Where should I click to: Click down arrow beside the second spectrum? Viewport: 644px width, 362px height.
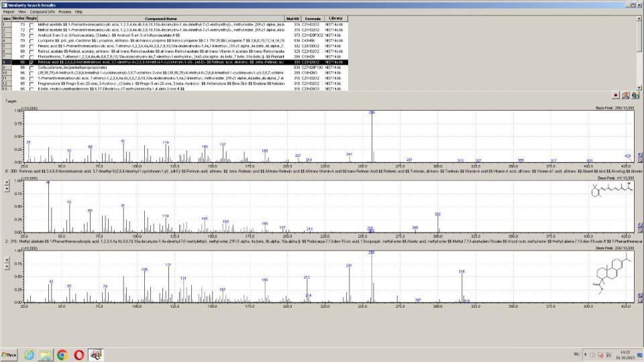coord(7,189)
